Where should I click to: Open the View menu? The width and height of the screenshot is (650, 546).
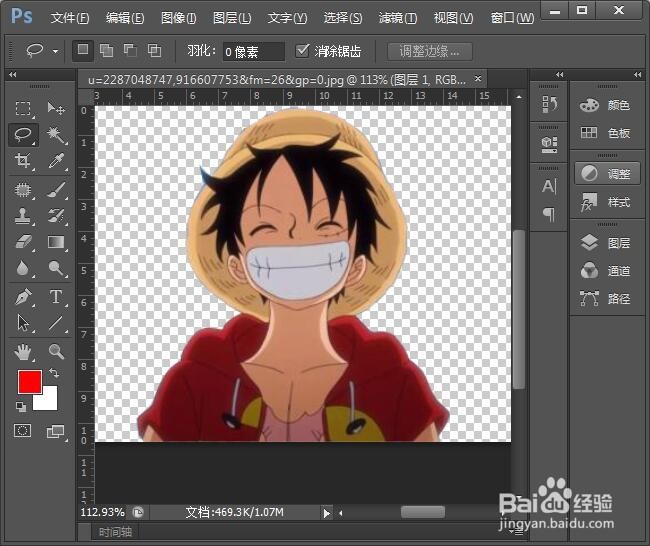[x=453, y=18]
